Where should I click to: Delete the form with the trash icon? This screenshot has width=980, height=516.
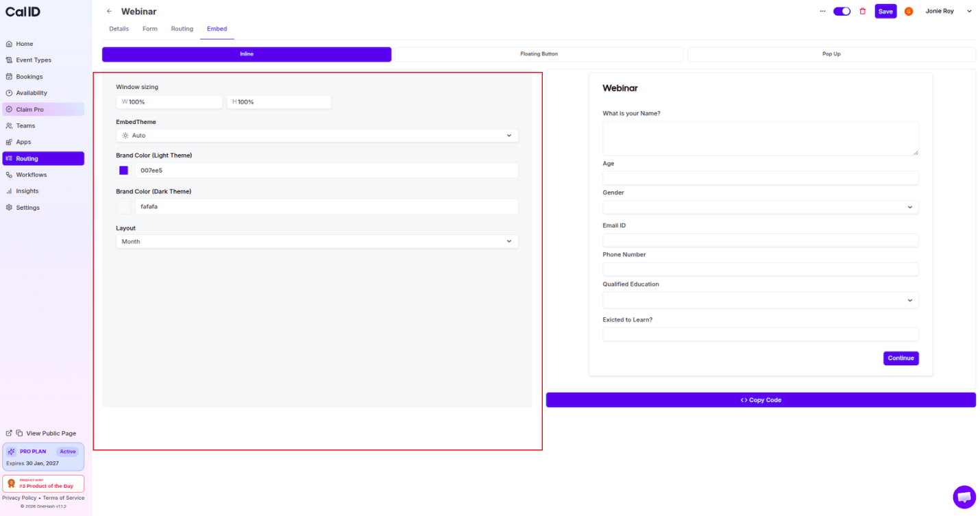click(863, 11)
